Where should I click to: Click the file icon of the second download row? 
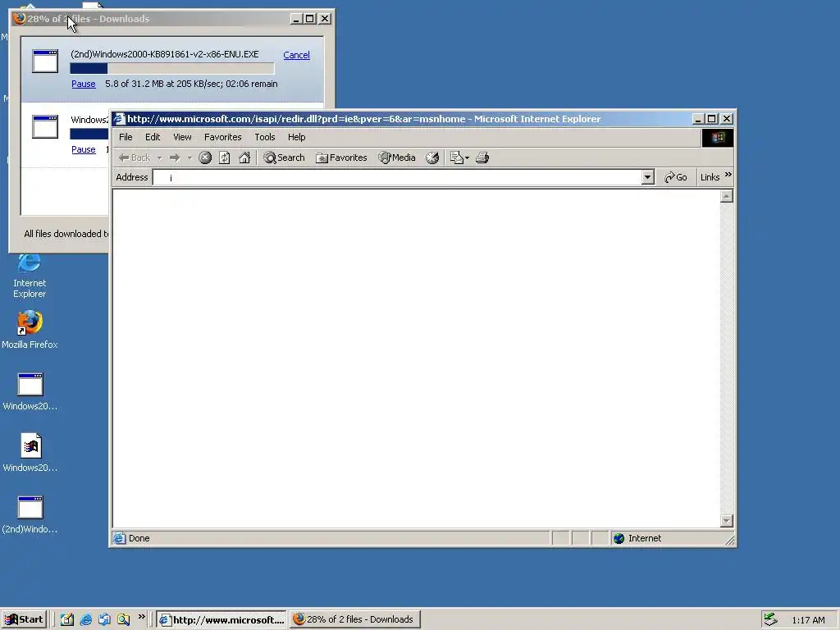click(x=45, y=127)
